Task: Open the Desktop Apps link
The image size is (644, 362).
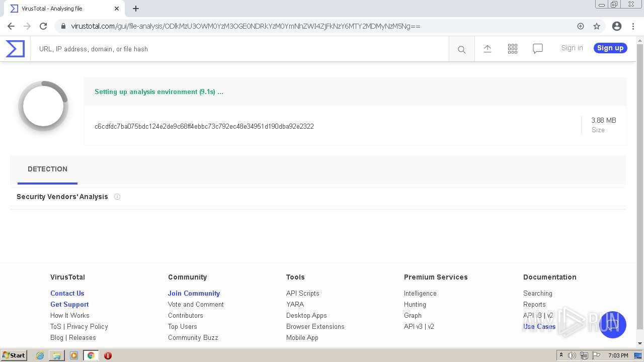Action: pos(306,315)
